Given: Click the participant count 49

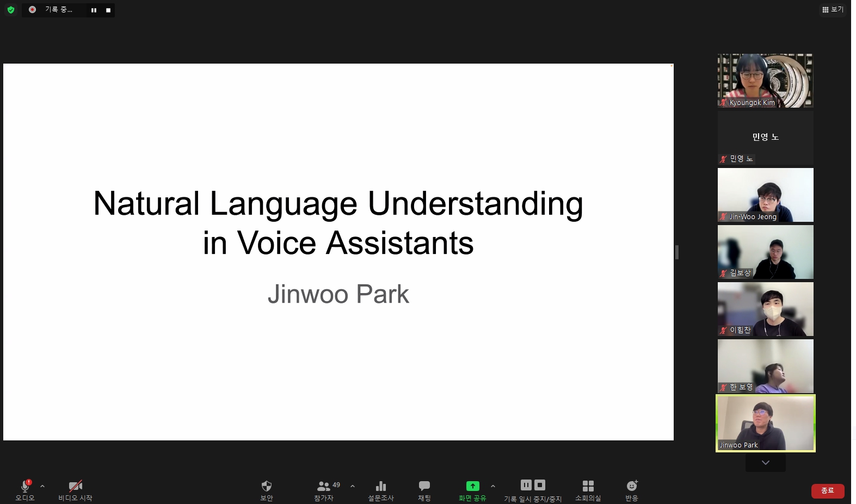Looking at the screenshot, I should (336, 484).
